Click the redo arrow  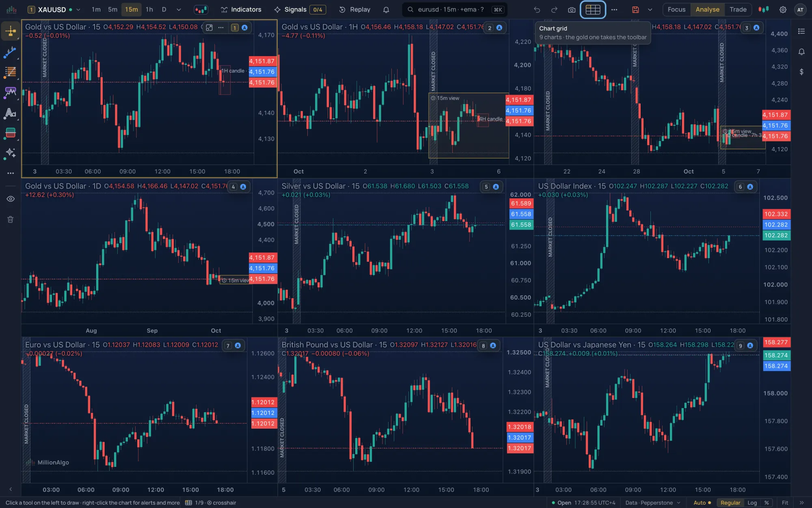coord(554,10)
